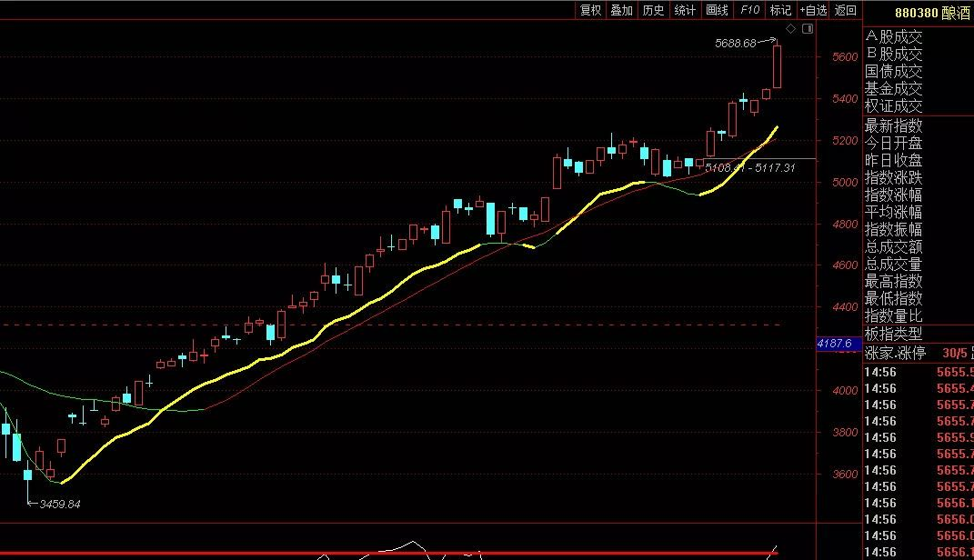Toggle the side panel layout icon
The image size is (974, 560).
point(808,28)
